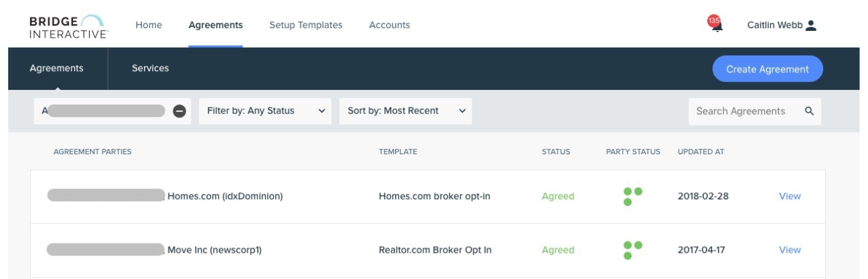Go to the Home menu item
The width and height of the screenshot is (868, 279).
click(149, 25)
